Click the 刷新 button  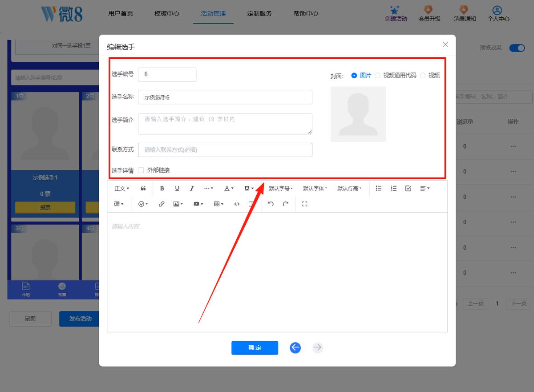(31, 319)
